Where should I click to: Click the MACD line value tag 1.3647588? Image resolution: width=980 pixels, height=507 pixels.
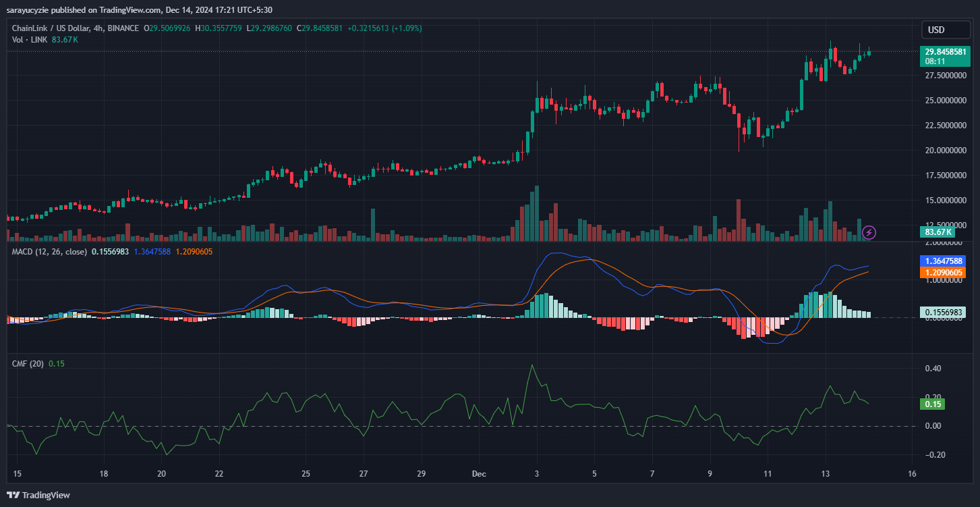click(x=944, y=261)
